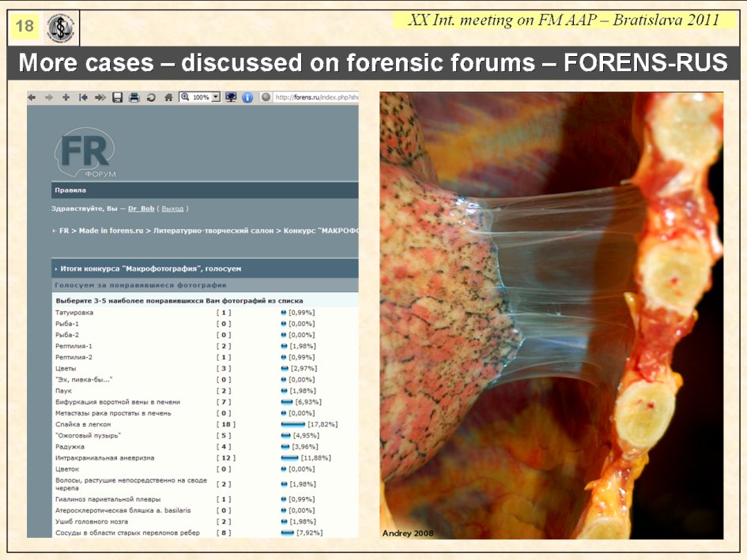
Task: Click the Рептилия-2 poll option
Action: (74, 357)
